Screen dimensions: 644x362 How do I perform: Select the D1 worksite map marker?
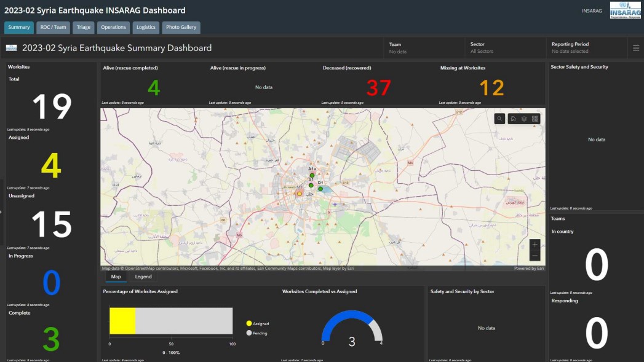click(x=320, y=189)
